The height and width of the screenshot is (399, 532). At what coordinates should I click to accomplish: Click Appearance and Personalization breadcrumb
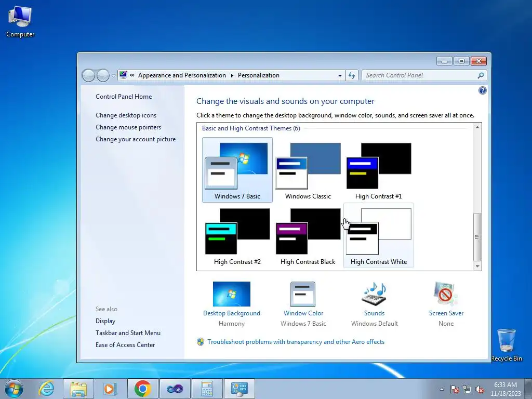[x=182, y=75]
